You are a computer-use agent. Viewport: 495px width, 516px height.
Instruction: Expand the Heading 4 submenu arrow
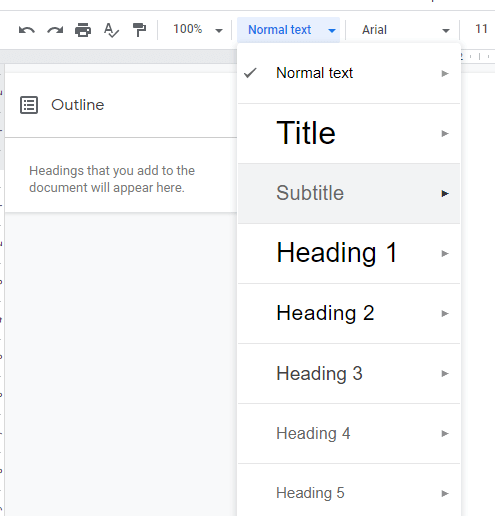[x=445, y=433]
